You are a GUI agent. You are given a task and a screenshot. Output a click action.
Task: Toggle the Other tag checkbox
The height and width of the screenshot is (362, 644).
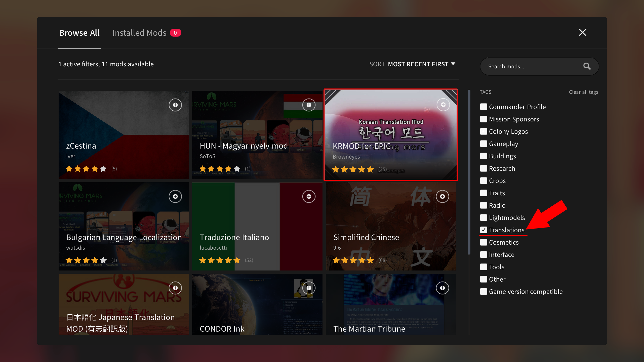483,279
